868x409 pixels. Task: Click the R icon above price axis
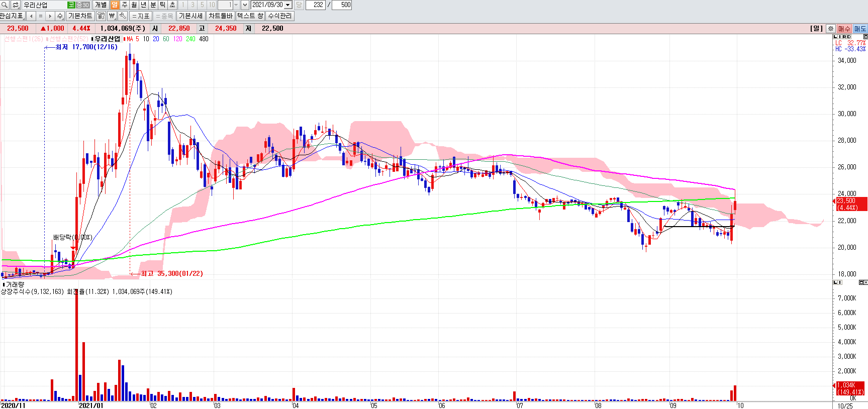tap(844, 37)
